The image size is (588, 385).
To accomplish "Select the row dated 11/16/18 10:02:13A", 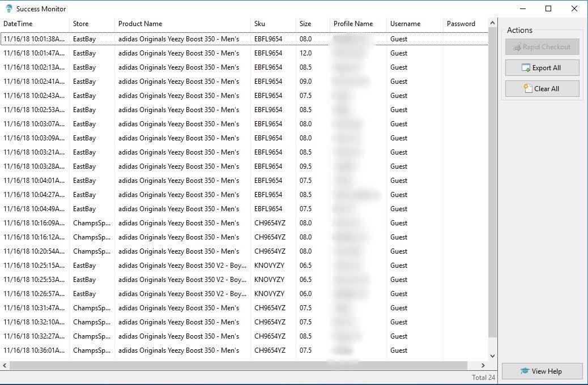I will click(x=244, y=67).
